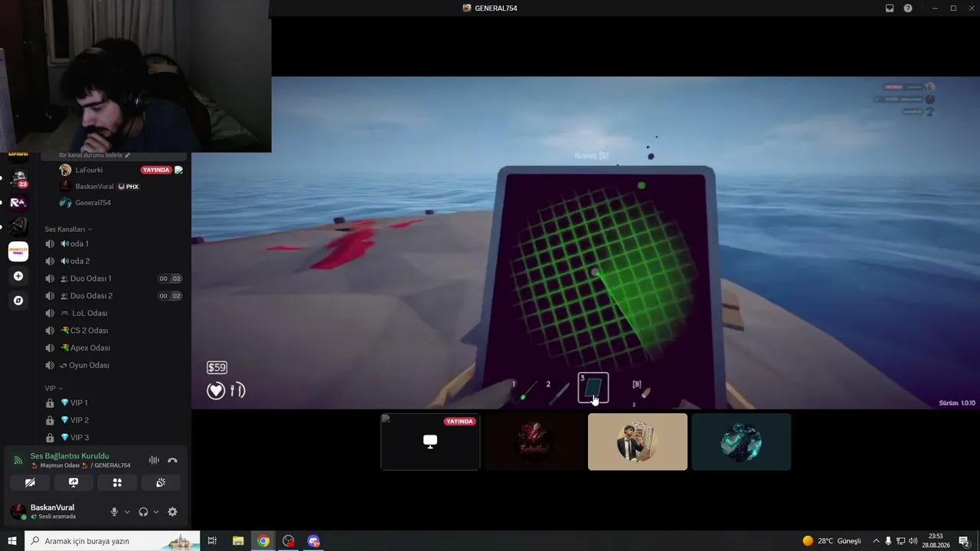Explore discoverable servers compass icon
The image size is (980, 551).
18,301
